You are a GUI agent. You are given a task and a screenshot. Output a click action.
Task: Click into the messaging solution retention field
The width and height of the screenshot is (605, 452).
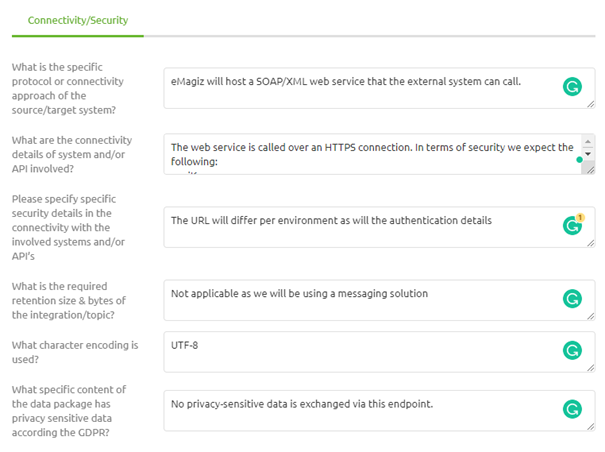pos(379,300)
